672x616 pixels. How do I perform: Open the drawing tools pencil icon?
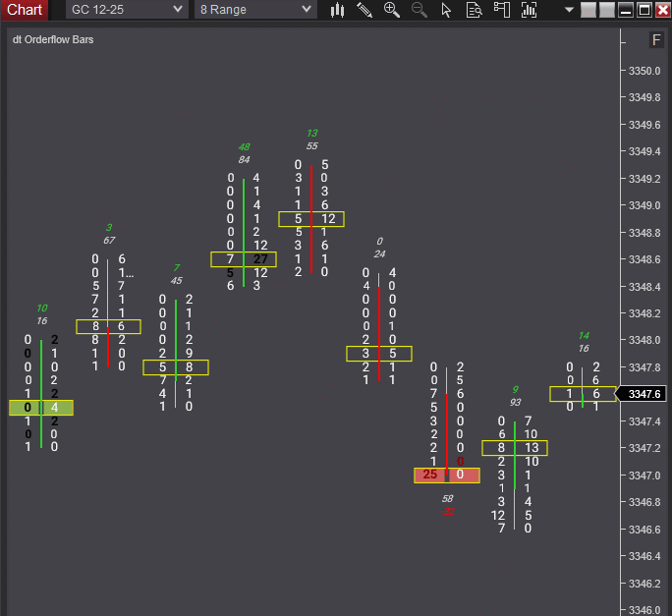click(x=364, y=10)
